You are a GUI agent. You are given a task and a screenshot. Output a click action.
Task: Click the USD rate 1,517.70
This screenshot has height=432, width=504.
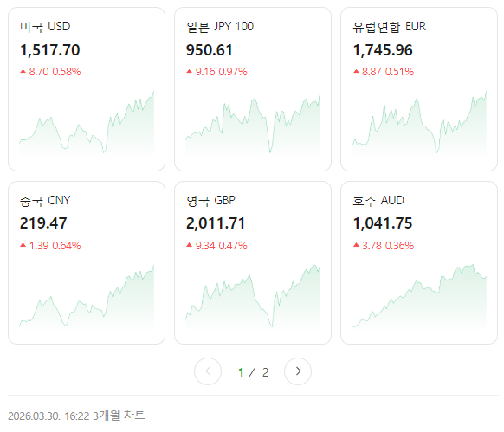click(50, 50)
